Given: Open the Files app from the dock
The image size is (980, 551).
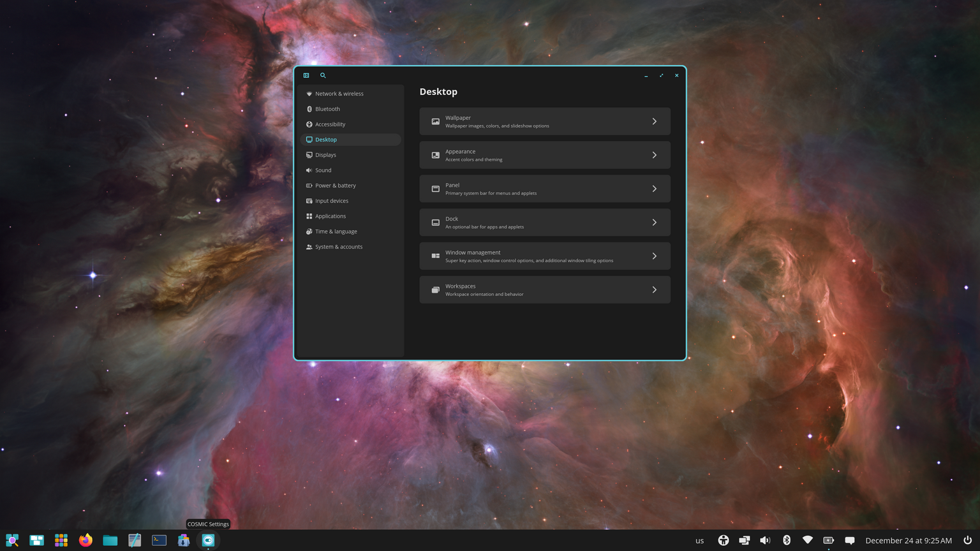Looking at the screenshot, I should [110, 540].
